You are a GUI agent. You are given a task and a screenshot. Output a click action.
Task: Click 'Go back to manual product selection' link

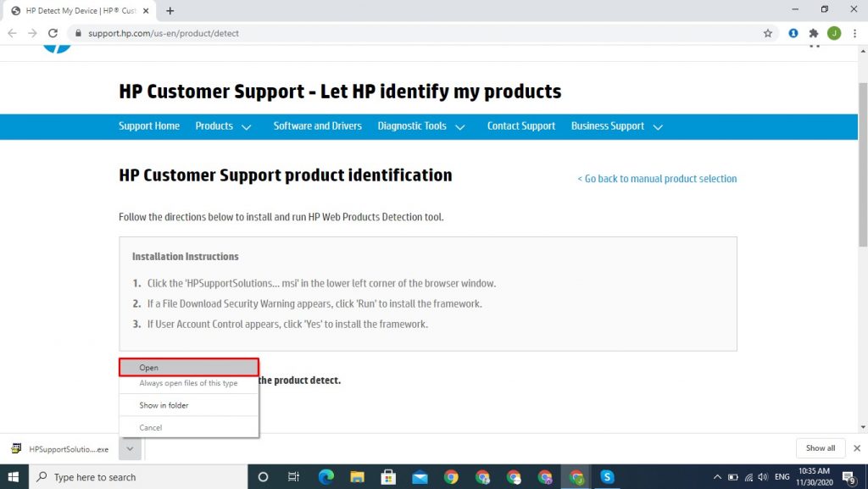point(657,179)
